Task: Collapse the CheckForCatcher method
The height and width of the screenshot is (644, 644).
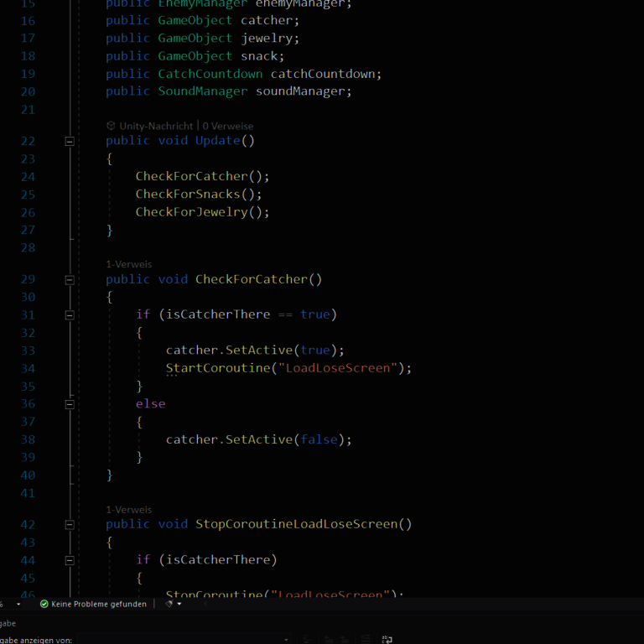Action: coord(70,280)
